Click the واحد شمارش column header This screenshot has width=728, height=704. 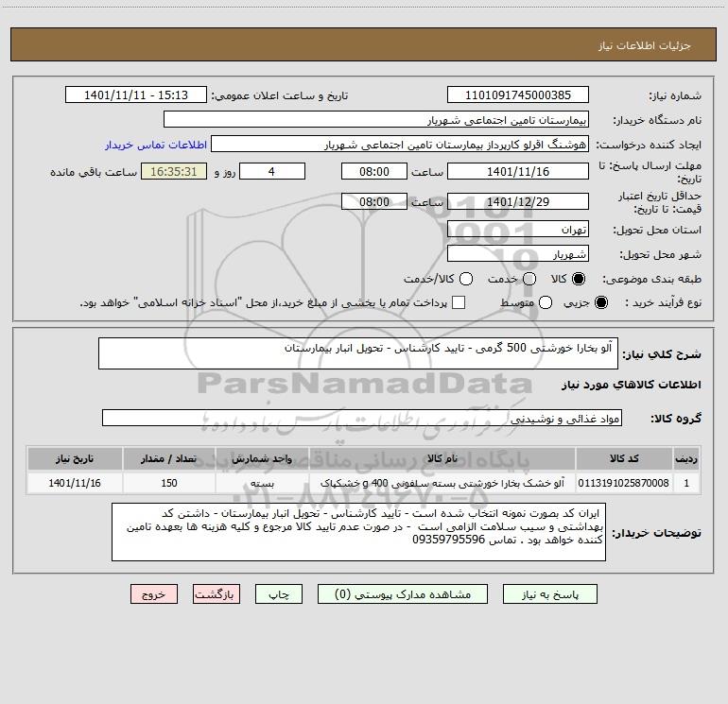tap(262, 459)
